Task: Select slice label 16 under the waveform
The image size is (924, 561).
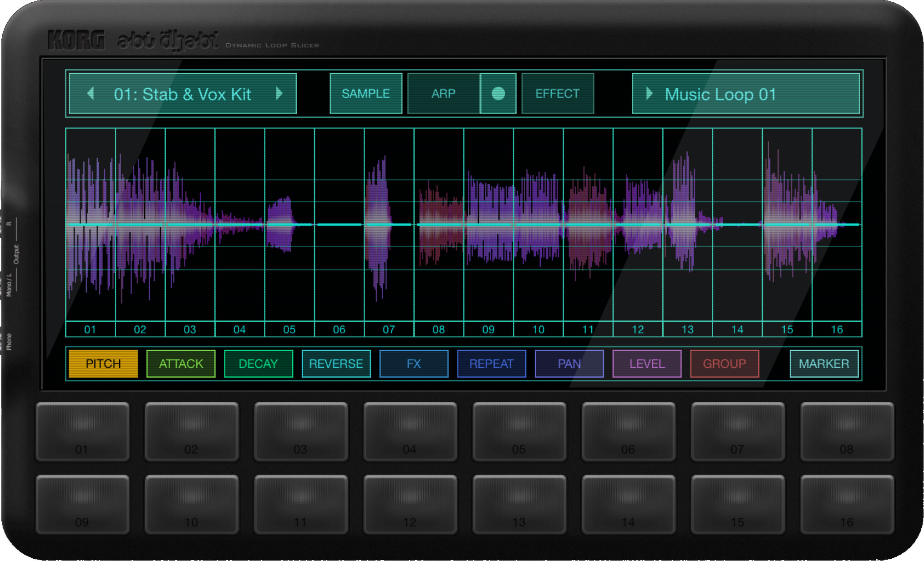Action: click(837, 329)
